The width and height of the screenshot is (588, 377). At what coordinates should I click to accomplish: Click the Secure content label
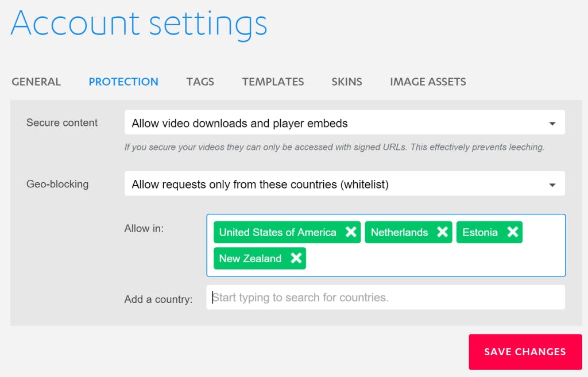pyautogui.click(x=62, y=123)
